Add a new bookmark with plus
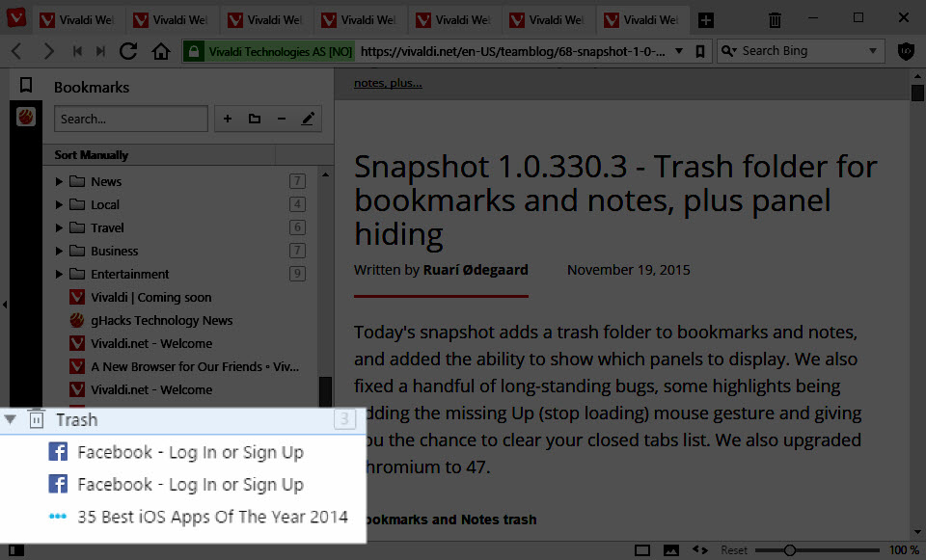 pos(228,119)
